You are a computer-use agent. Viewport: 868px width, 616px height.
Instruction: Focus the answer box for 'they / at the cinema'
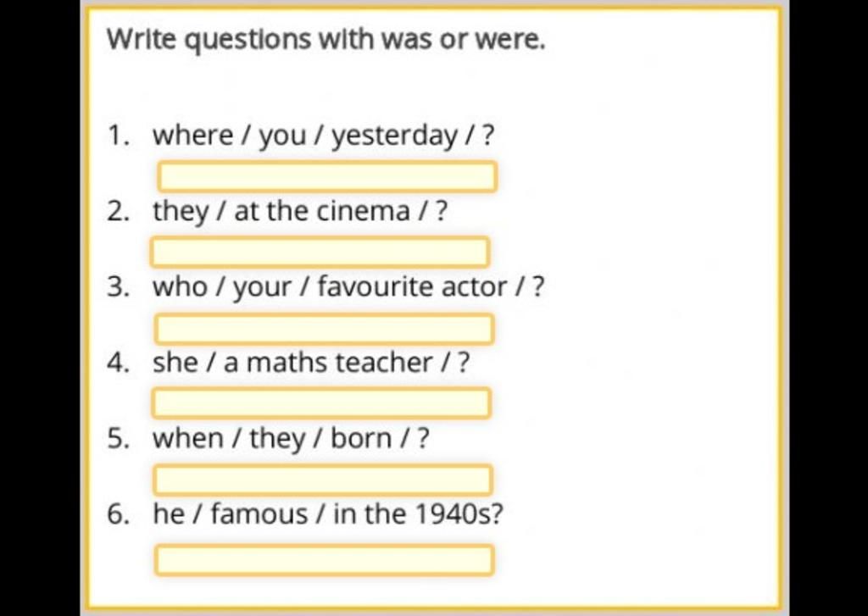point(320,252)
